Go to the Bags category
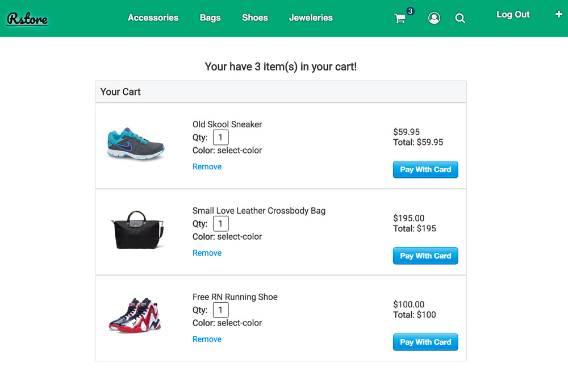This screenshot has width=568, height=392. pos(210,18)
